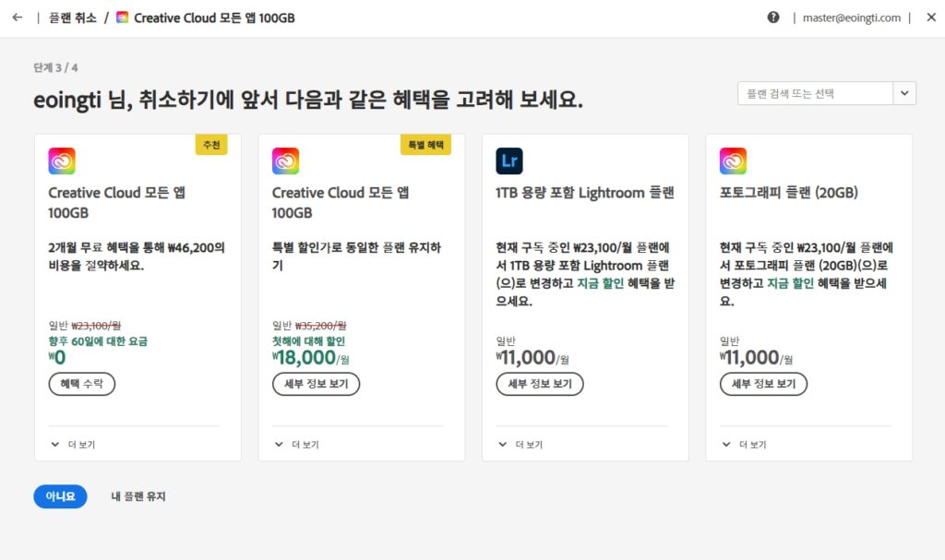Click the yellow 추천 badge
The image size is (945, 560).
[x=211, y=145]
